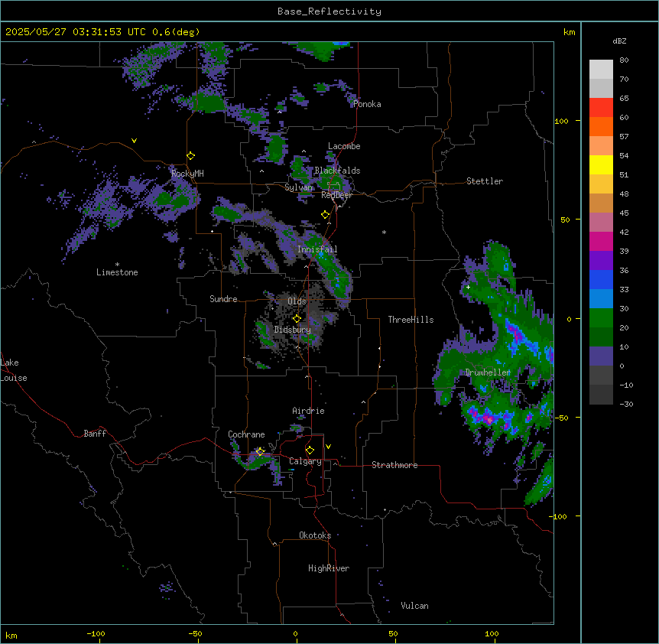Click the RedDeer city label
The image size is (659, 644).
(x=336, y=195)
